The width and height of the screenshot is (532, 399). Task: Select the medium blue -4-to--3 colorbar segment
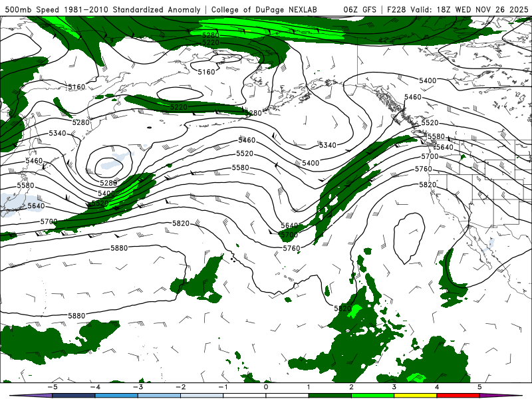coord(116,396)
